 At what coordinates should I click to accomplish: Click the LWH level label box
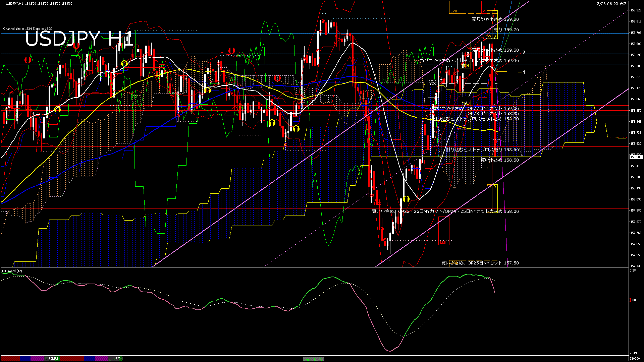pos(454,11)
